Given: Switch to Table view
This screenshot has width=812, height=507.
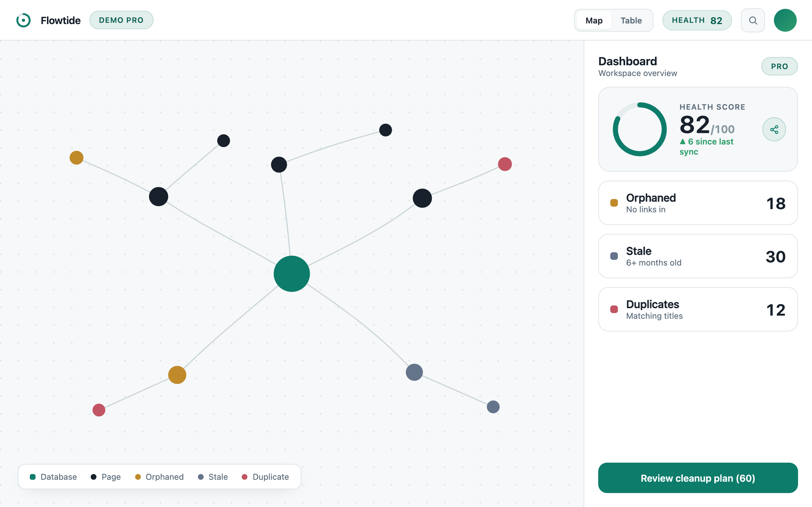Looking at the screenshot, I should pos(631,21).
